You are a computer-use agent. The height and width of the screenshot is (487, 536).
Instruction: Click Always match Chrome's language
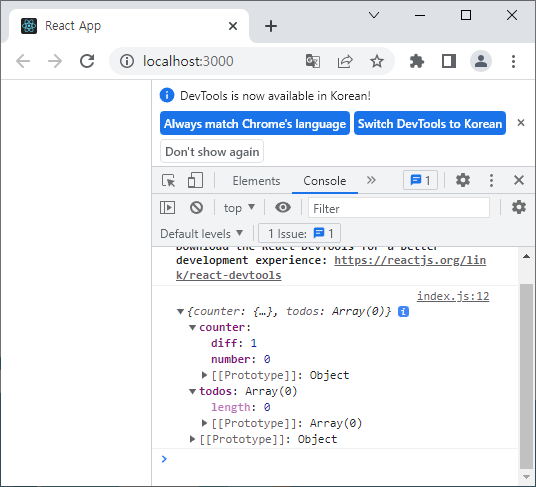pyautogui.click(x=255, y=123)
